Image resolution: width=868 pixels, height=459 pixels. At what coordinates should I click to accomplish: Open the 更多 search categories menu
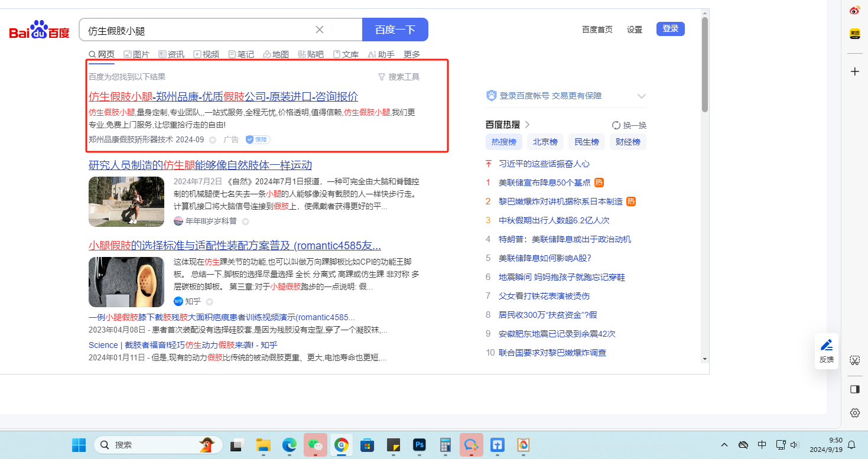click(x=412, y=54)
